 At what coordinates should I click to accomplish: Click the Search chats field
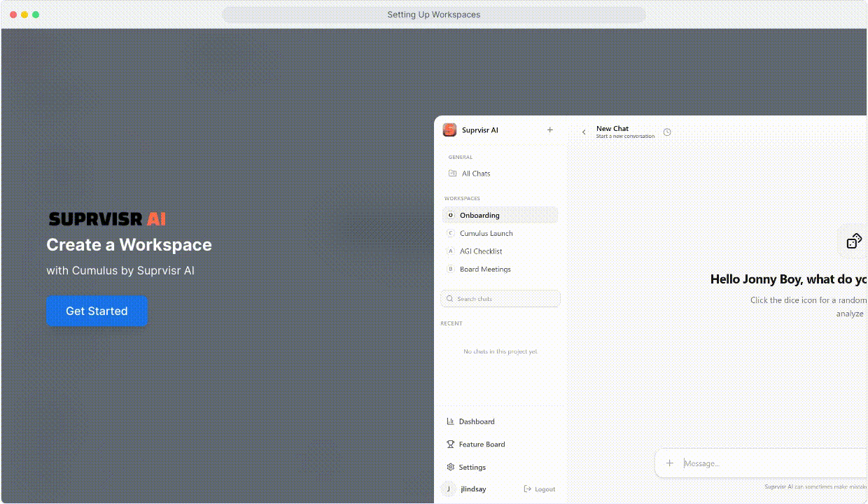point(500,299)
